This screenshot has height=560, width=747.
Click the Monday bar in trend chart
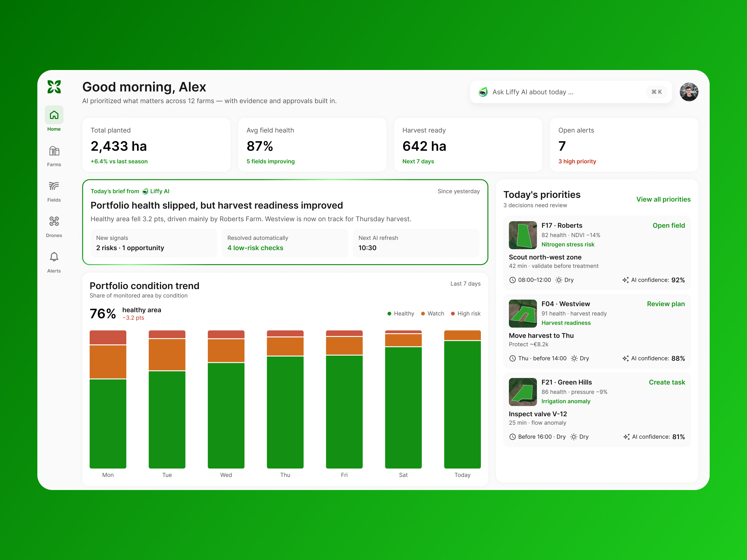(x=108, y=399)
